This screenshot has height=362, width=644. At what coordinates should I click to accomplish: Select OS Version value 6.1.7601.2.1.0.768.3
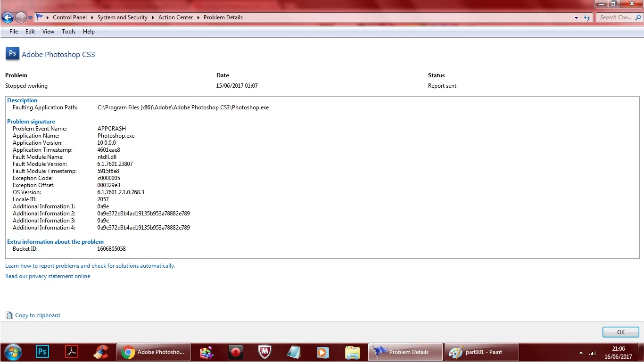pos(121,192)
